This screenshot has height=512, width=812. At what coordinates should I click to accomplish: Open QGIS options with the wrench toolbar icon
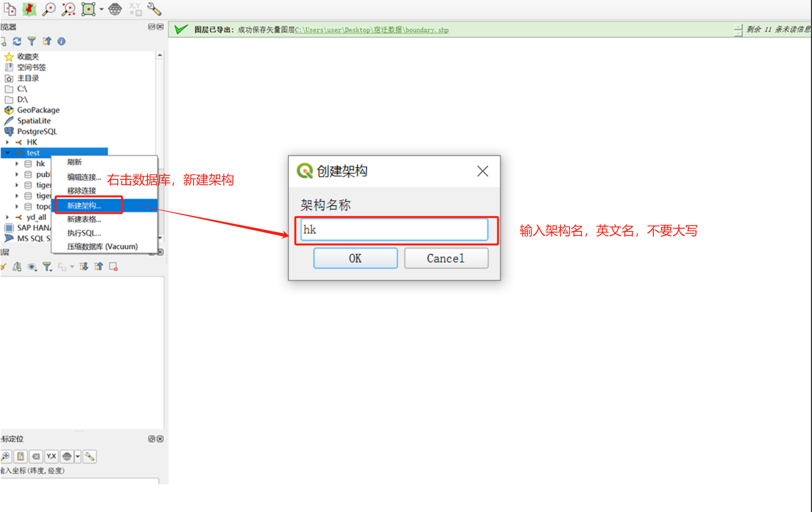[154, 9]
